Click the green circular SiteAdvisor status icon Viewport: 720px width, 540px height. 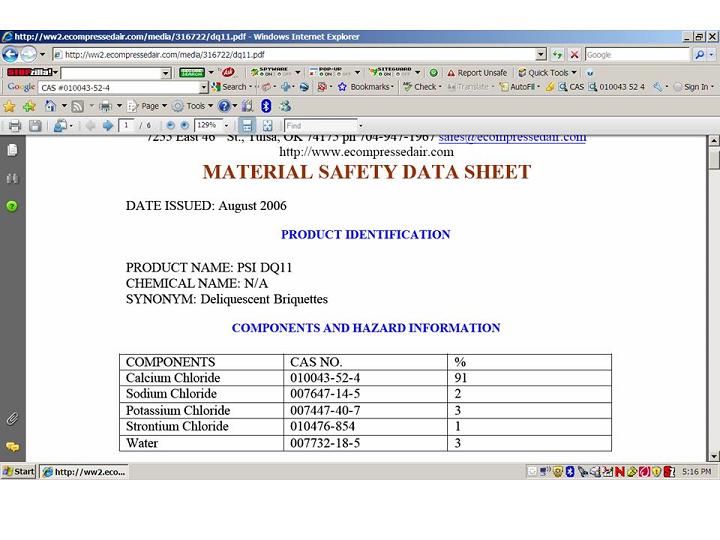click(x=433, y=73)
